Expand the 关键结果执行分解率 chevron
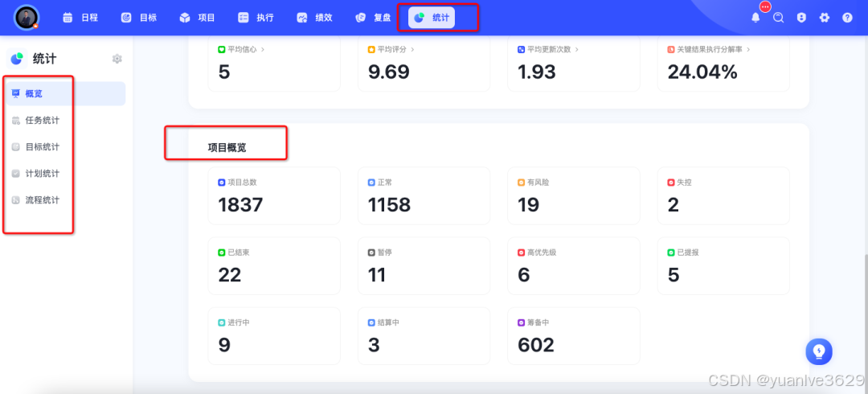Viewport: 868px width, 394px height. tap(748, 49)
